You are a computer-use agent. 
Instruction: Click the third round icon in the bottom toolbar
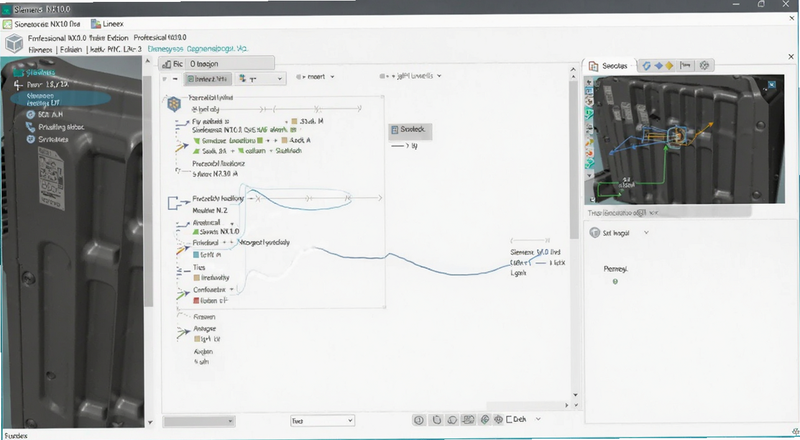click(x=452, y=420)
